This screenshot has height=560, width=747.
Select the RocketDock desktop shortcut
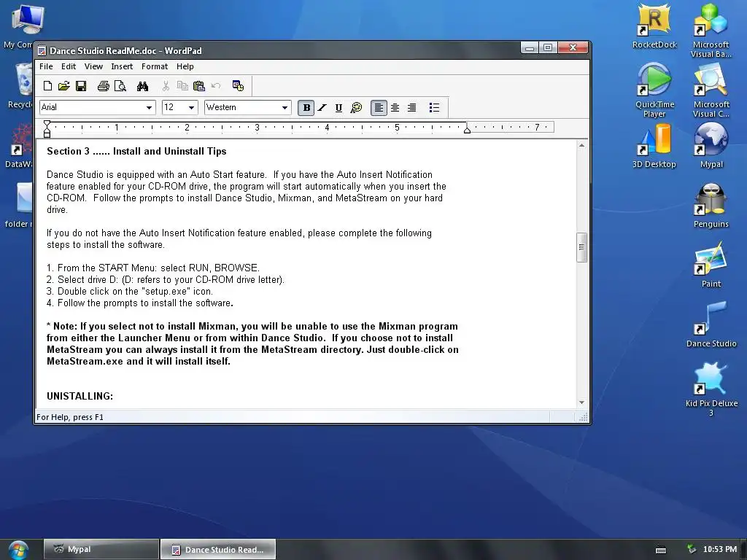654,26
